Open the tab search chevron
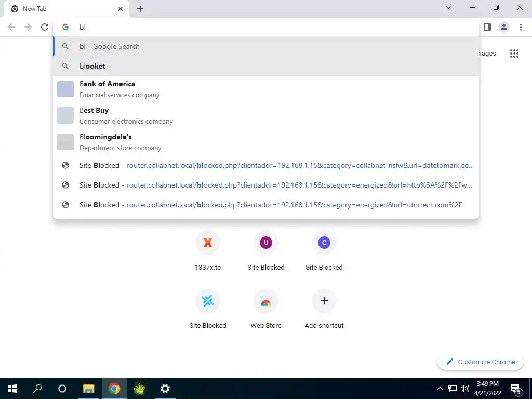The image size is (532, 399). pos(448,7)
